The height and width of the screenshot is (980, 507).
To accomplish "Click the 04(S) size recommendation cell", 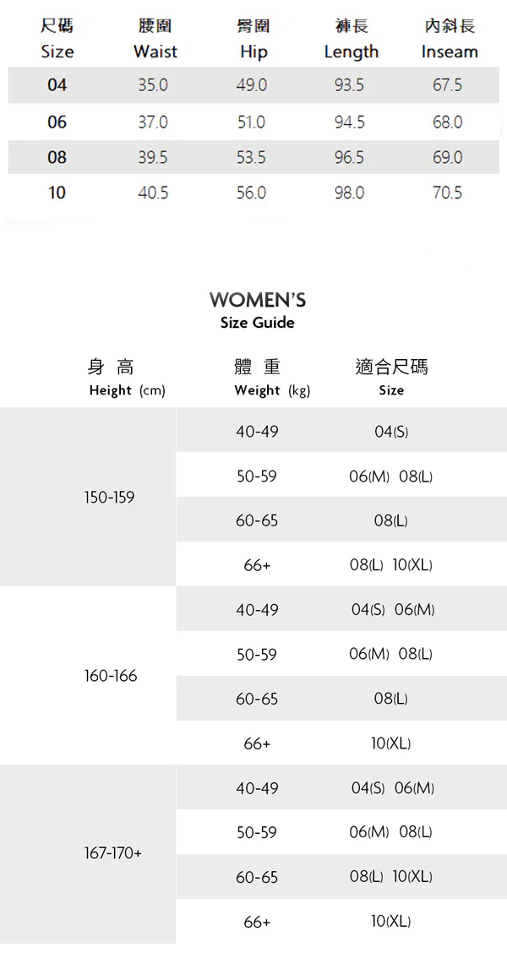I will [x=391, y=432].
